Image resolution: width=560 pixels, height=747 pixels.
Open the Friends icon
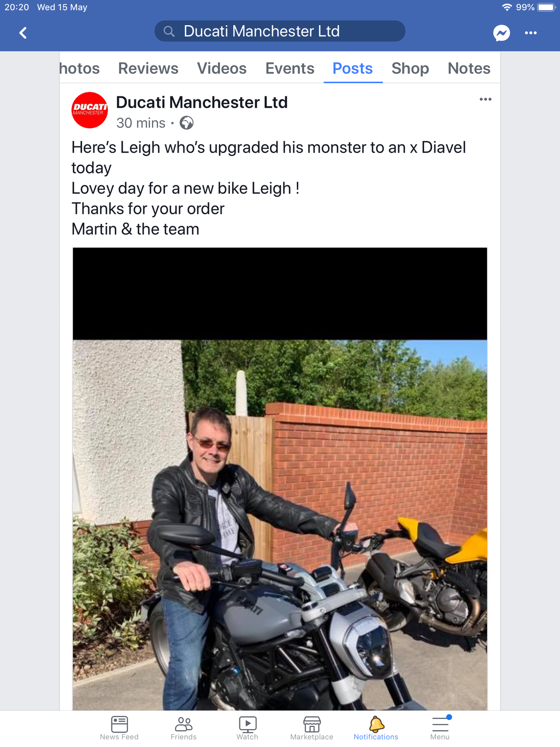point(183,724)
